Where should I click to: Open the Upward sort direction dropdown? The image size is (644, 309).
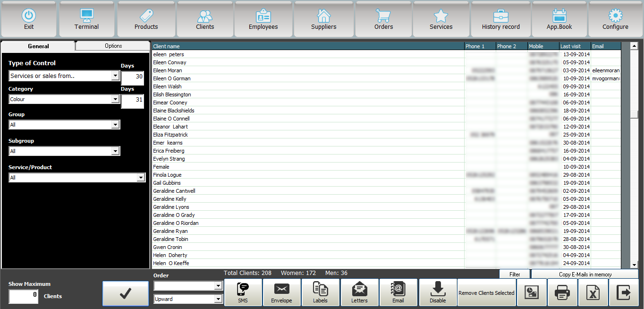click(x=218, y=299)
